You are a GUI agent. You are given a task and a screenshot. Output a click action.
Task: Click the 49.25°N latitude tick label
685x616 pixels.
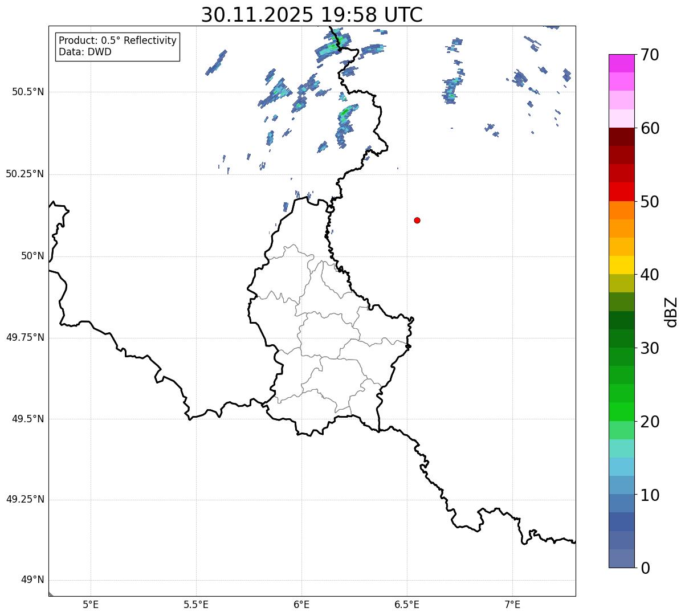pyautogui.click(x=25, y=499)
